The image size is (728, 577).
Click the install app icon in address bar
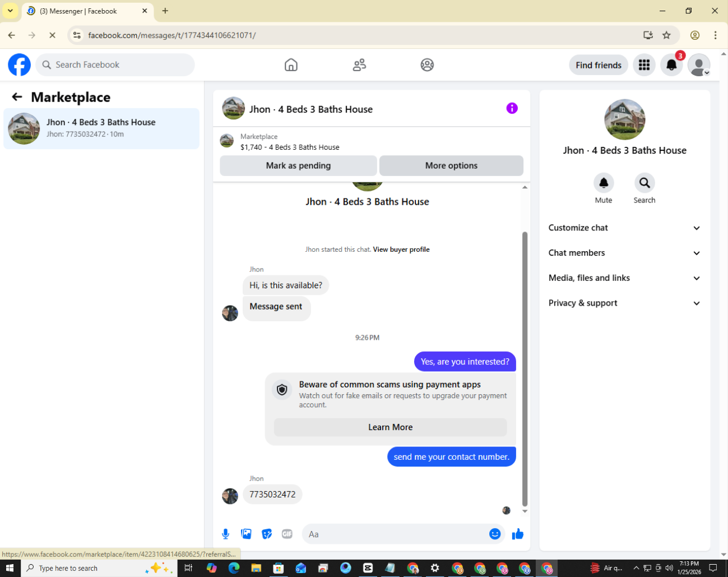(x=648, y=35)
